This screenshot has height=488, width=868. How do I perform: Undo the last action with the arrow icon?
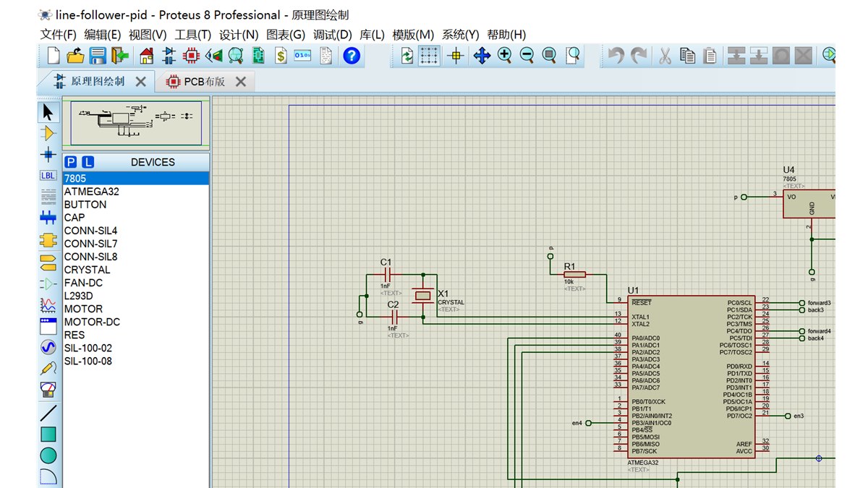(x=616, y=56)
